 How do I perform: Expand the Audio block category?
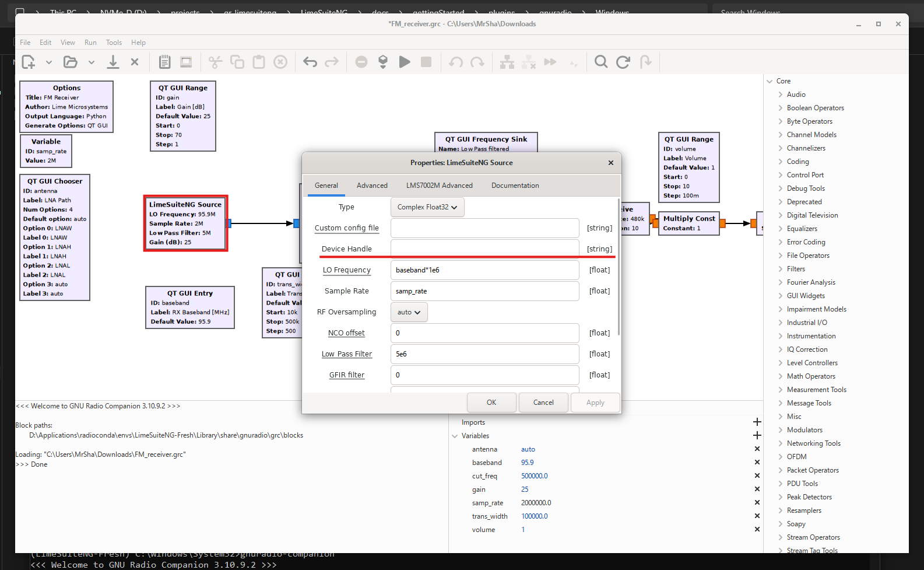[x=781, y=95]
